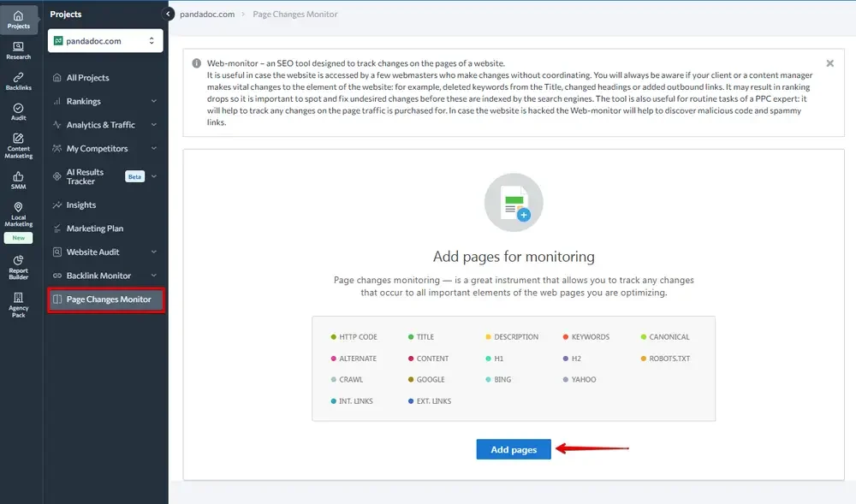
Task: Click the Projects sidebar heading
Action: click(66, 15)
